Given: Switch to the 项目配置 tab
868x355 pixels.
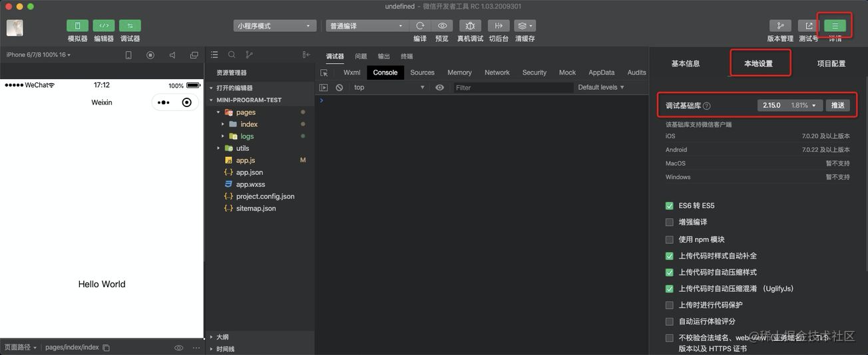Looking at the screenshot, I should 831,64.
